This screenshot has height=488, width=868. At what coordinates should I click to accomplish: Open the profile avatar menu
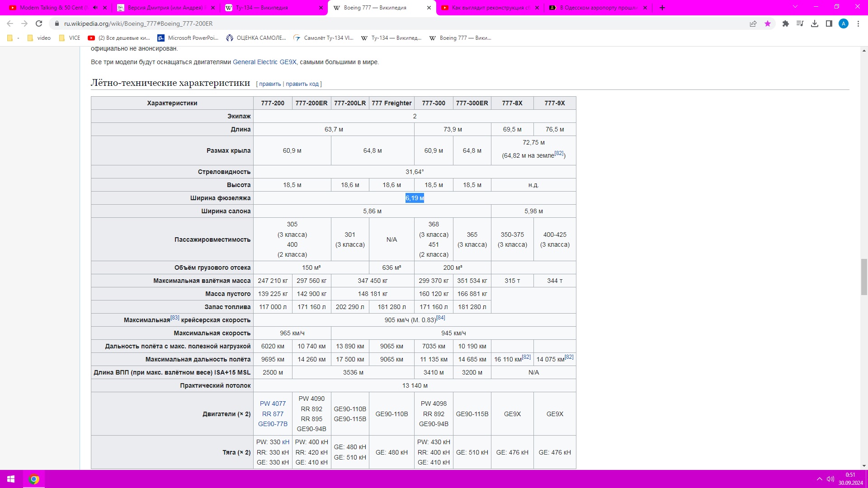pyautogui.click(x=844, y=23)
